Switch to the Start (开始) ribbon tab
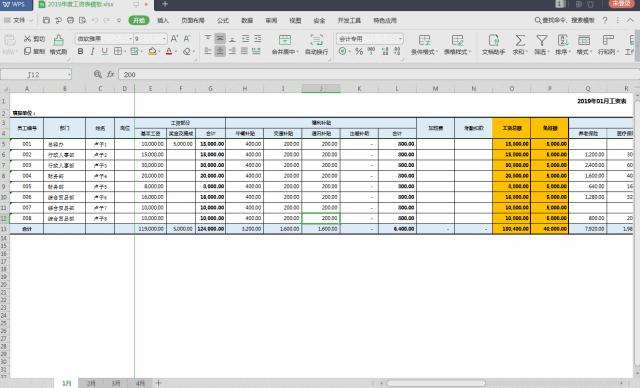 coord(139,20)
